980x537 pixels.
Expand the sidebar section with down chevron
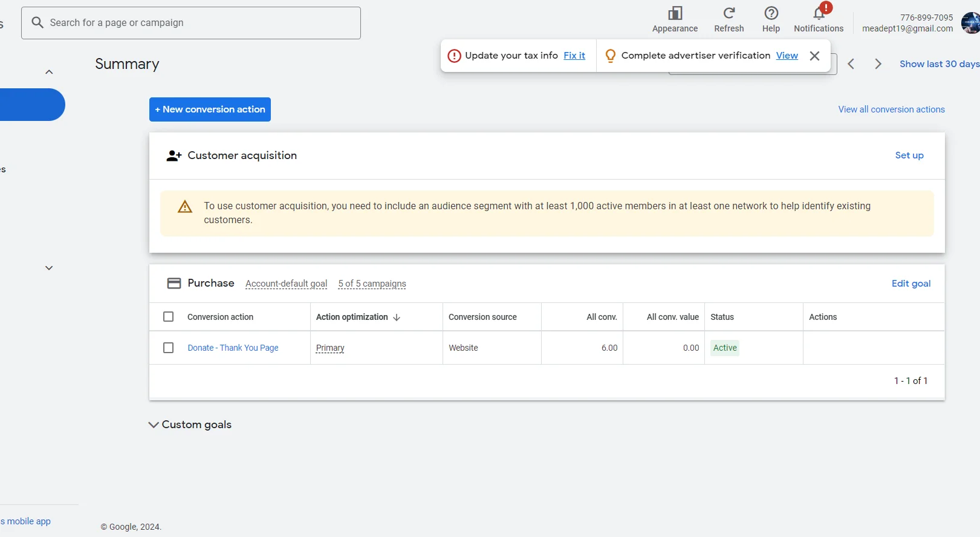[49, 268]
